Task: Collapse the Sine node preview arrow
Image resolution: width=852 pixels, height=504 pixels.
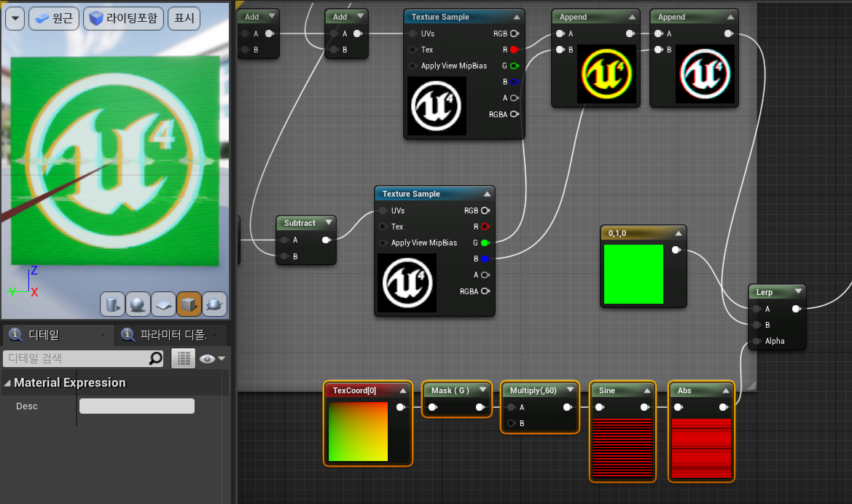Action: tap(647, 390)
